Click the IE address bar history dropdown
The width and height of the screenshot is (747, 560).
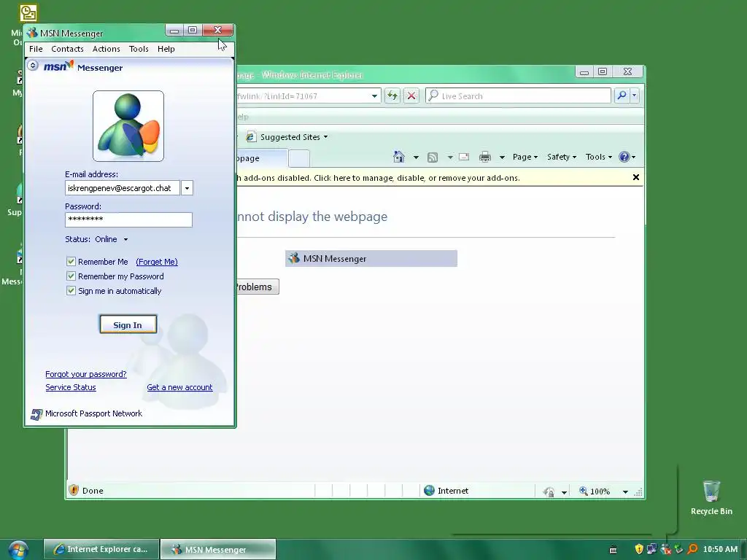click(x=374, y=96)
